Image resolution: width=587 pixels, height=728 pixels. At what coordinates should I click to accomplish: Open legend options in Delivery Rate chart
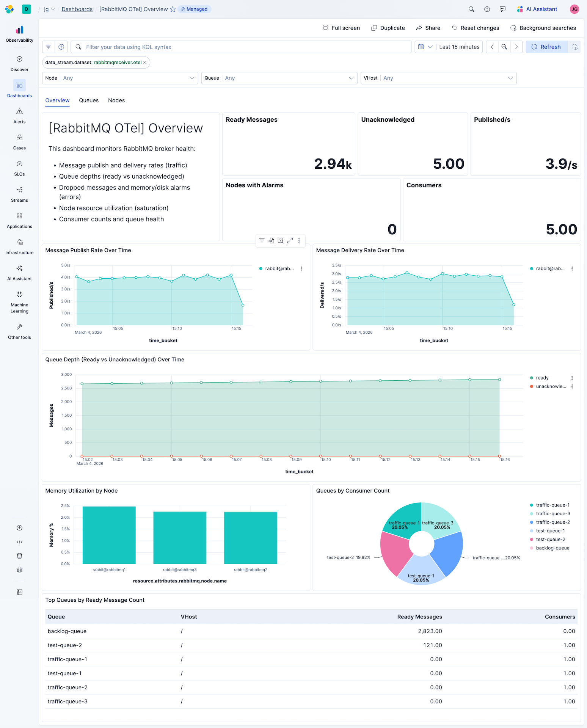(x=572, y=268)
